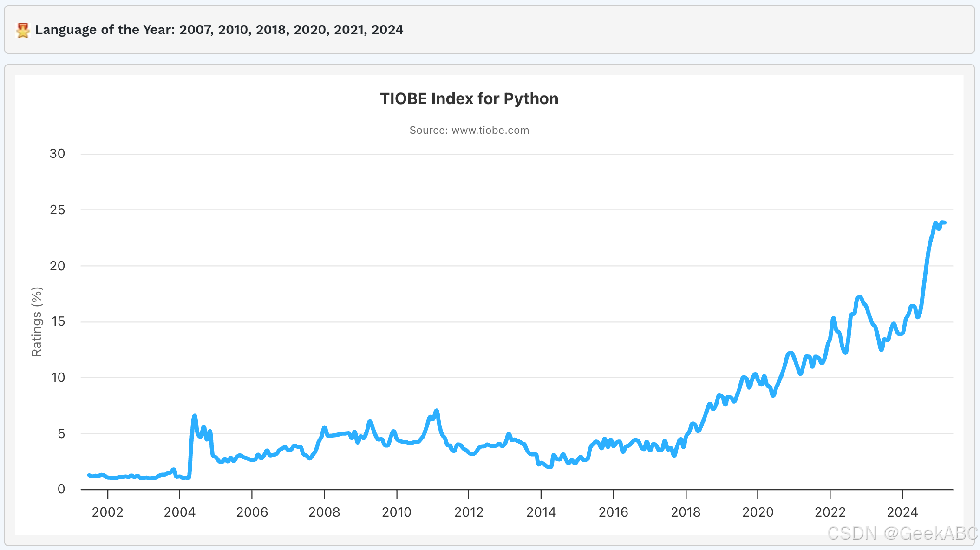Click the 2016 x-axis label
The image size is (980, 550).
(613, 512)
